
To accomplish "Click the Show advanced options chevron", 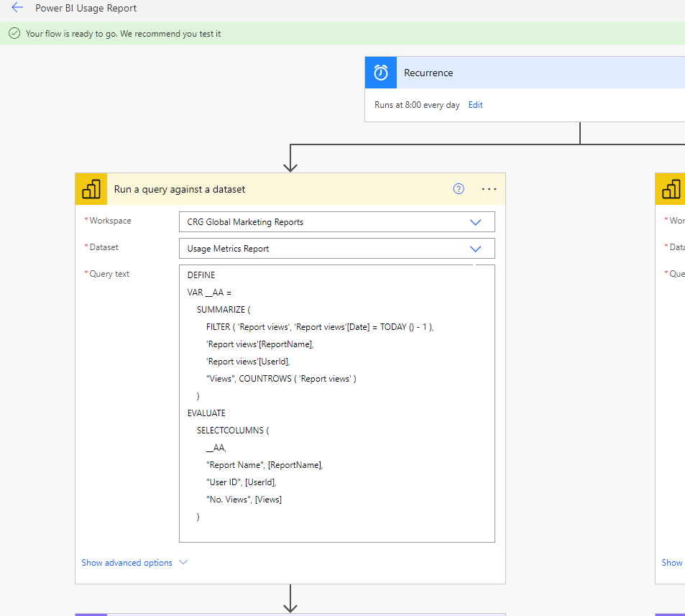I will point(183,563).
